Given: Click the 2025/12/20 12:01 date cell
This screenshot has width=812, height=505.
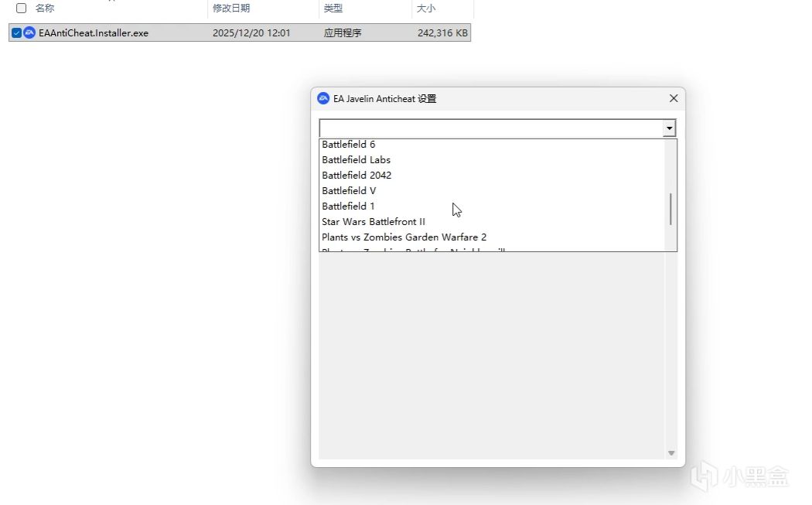Looking at the screenshot, I should 251,32.
